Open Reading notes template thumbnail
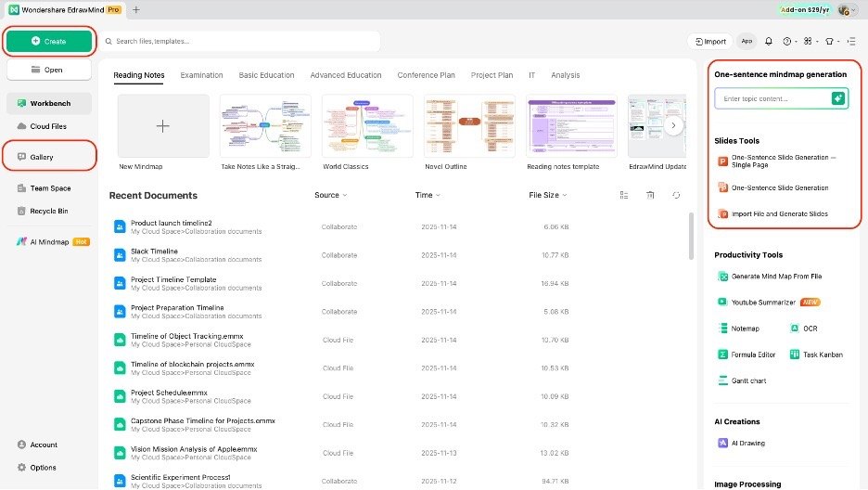 (571, 125)
